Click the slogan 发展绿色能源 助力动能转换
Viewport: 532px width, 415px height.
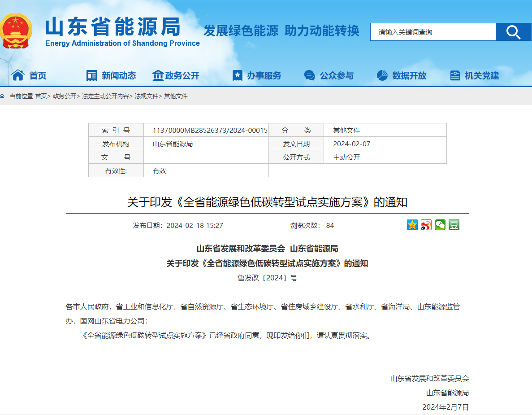tap(281, 31)
